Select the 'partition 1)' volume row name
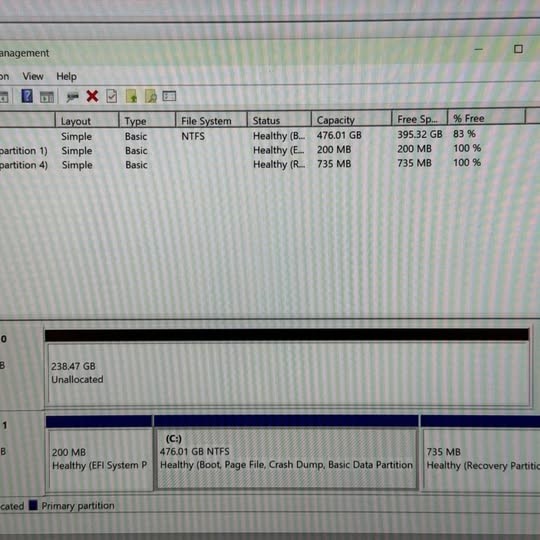The width and height of the screenshot is (540, 540). (x=24, y=151)
